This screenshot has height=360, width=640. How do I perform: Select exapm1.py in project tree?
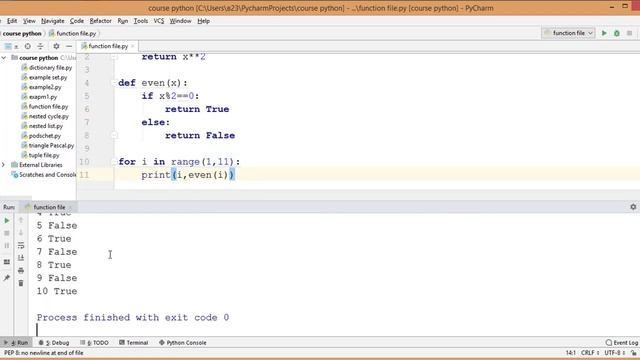39,97
